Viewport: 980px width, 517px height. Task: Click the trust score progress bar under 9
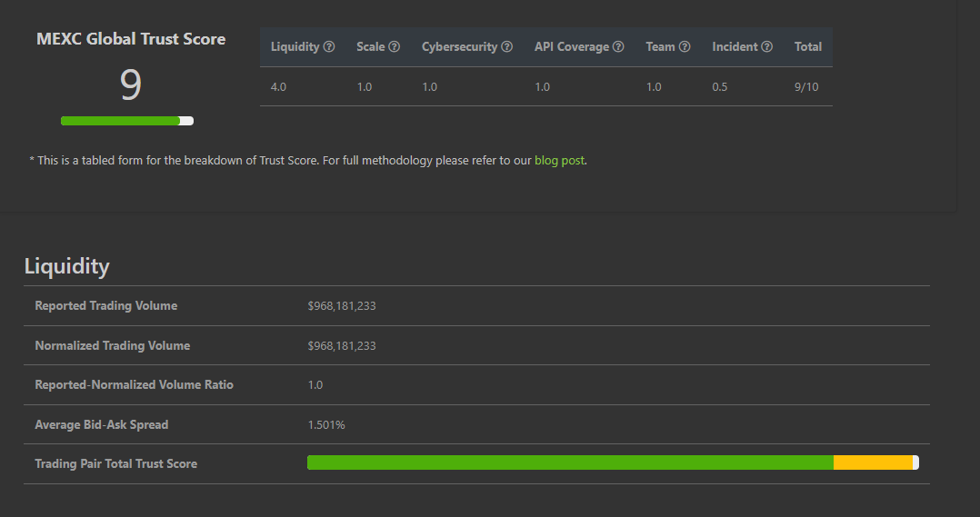click(127, 121)
